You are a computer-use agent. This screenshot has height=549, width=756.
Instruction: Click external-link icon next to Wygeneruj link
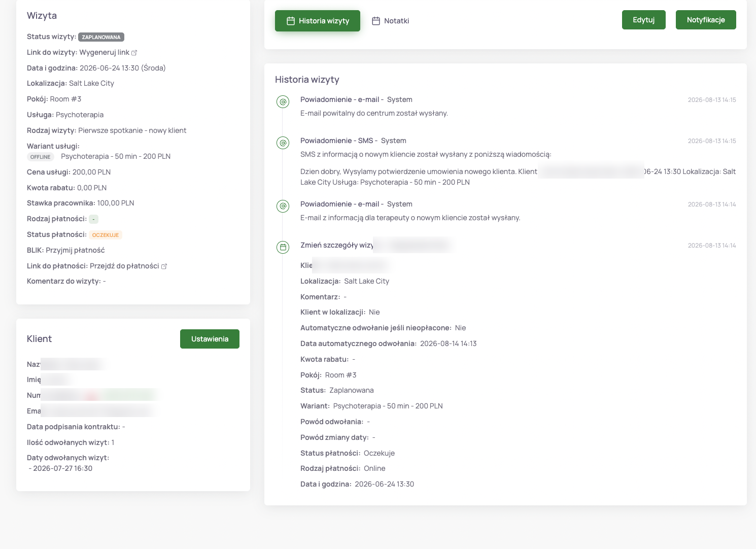point(134,53)
